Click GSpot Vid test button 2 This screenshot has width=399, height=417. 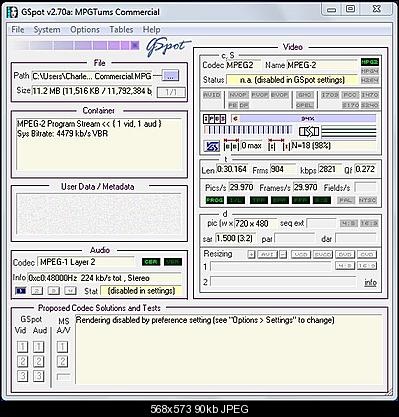click(x=22, y=361)
